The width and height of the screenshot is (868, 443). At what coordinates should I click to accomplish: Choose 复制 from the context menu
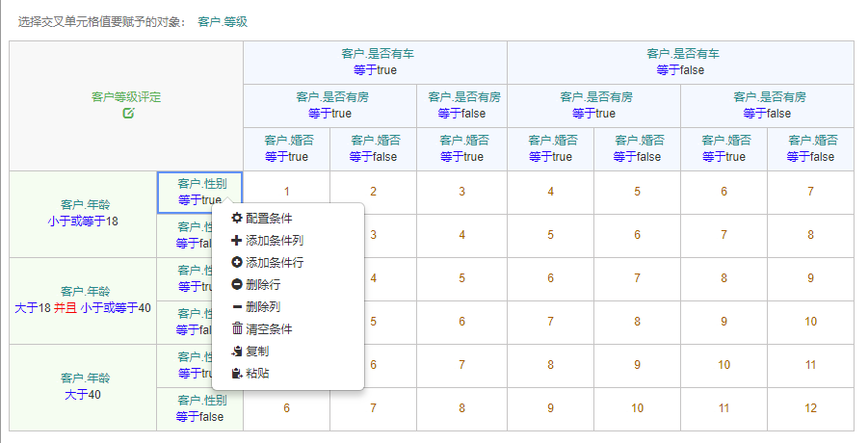(x=256, y=352)
